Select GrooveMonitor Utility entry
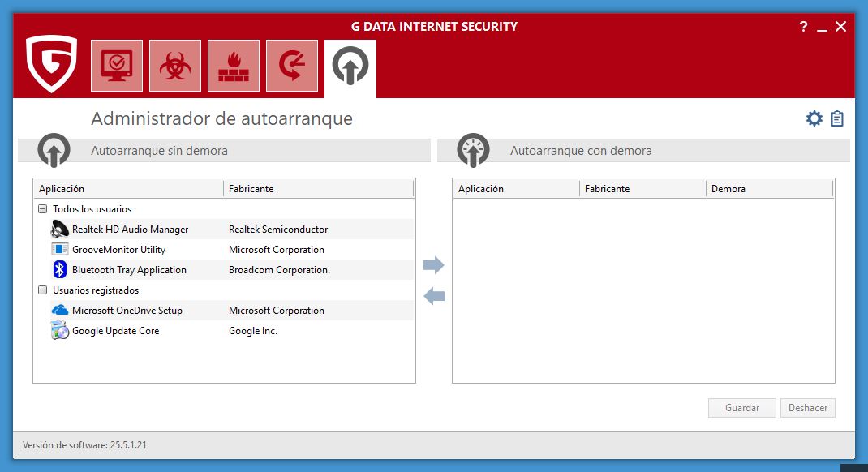Viewport: 868px width, 472px height. pos(231,250)
